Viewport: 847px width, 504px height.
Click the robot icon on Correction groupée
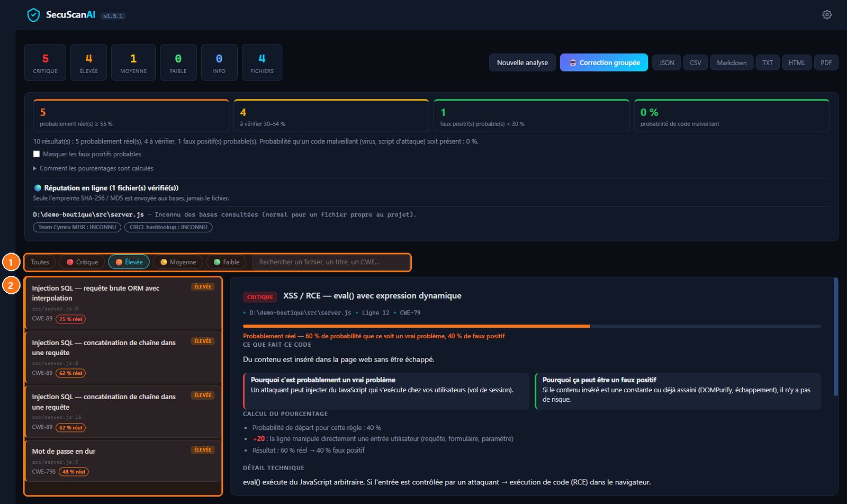pyautogui.click(x=573, y=62)
